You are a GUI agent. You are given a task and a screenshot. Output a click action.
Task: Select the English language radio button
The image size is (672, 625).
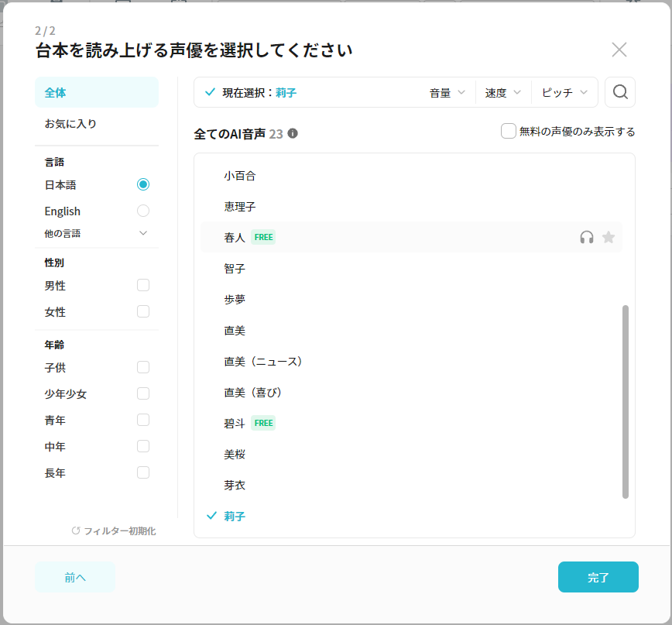143,211
